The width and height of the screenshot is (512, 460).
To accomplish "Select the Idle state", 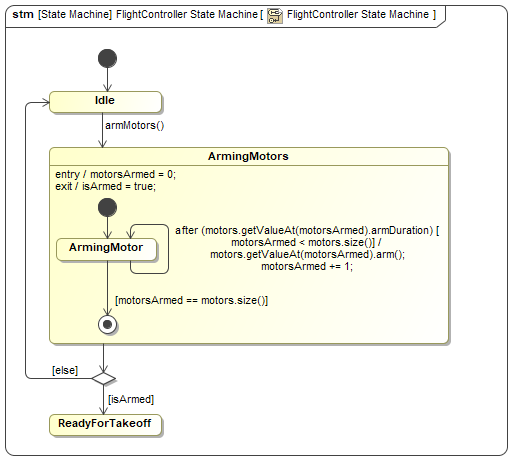I will pos(105,102).
